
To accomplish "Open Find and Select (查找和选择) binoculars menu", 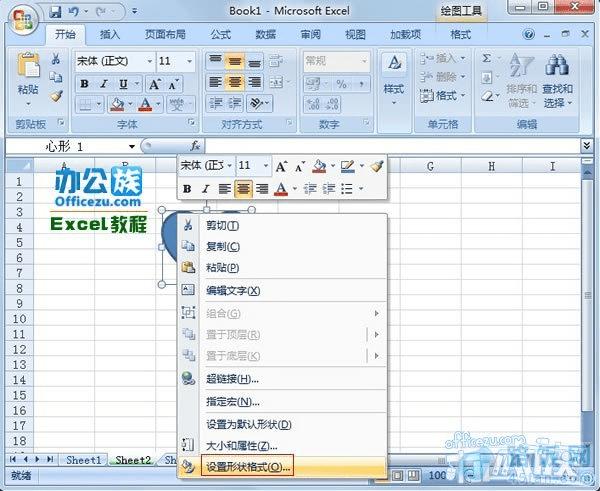I will pos(557,81).
